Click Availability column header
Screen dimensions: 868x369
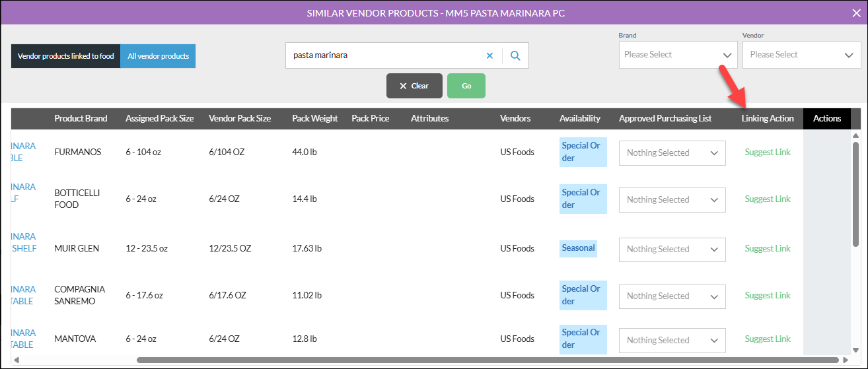pyautogui.click(x=580, y=119)
